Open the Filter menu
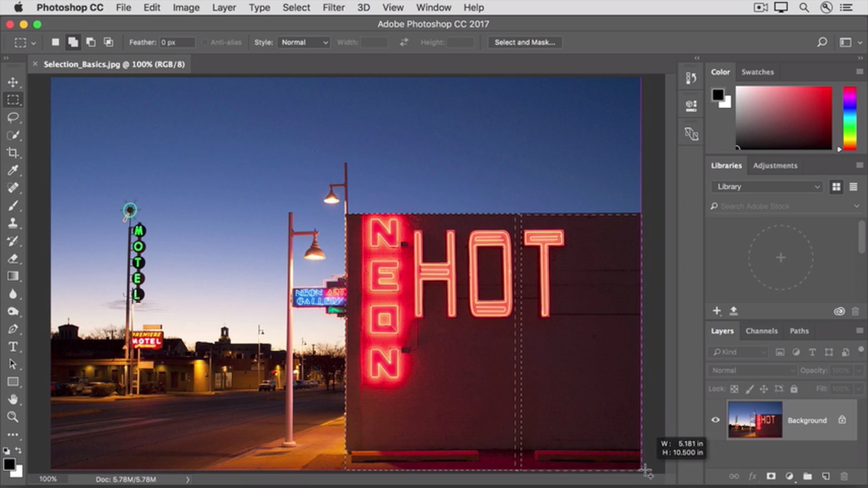The width and height of the screenshot is (868, 488). (x=333, y=8)
